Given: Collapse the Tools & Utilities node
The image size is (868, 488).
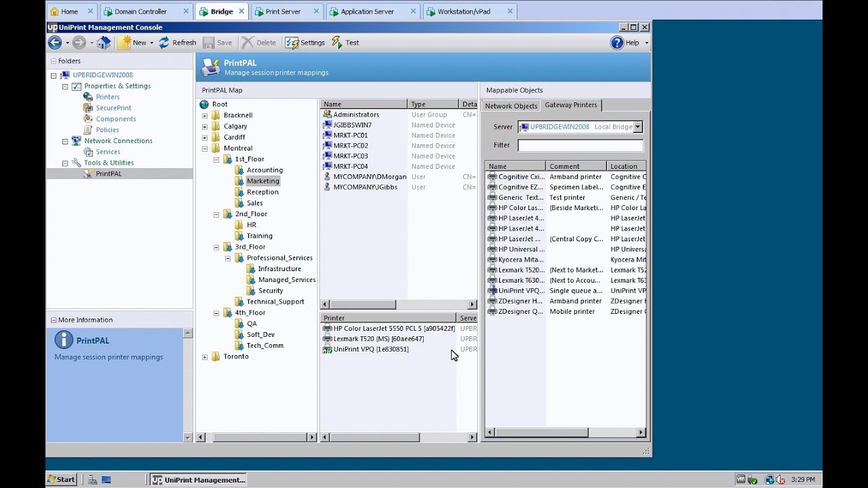Looking at the screenshot, I should (65, 163).
